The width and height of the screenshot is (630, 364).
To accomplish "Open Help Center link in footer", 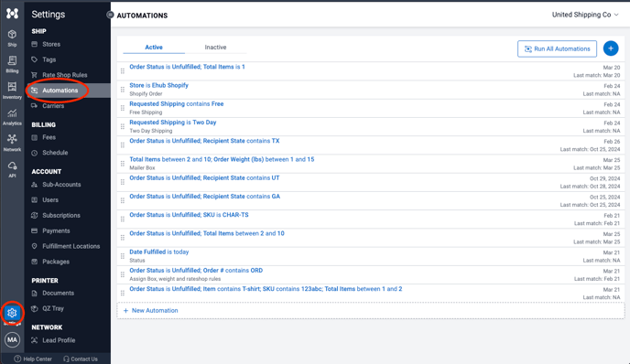I will (33, 359).
